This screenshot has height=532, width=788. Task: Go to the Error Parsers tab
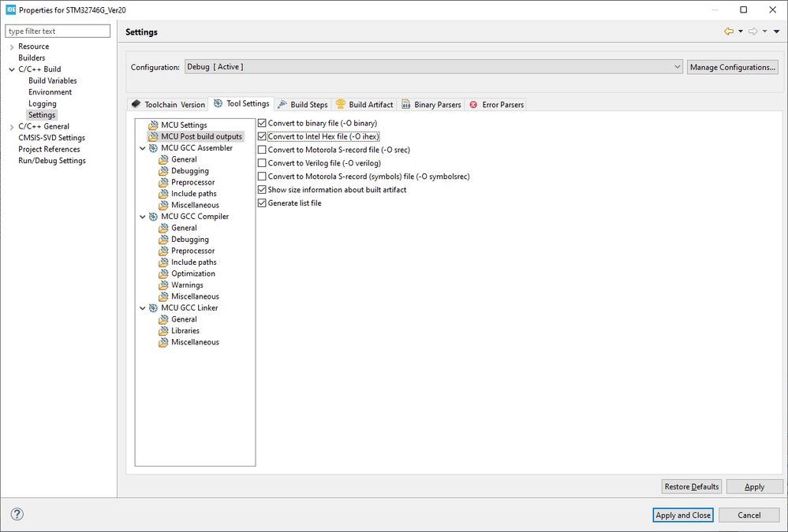pyautogui.click(x=496, y=105)
